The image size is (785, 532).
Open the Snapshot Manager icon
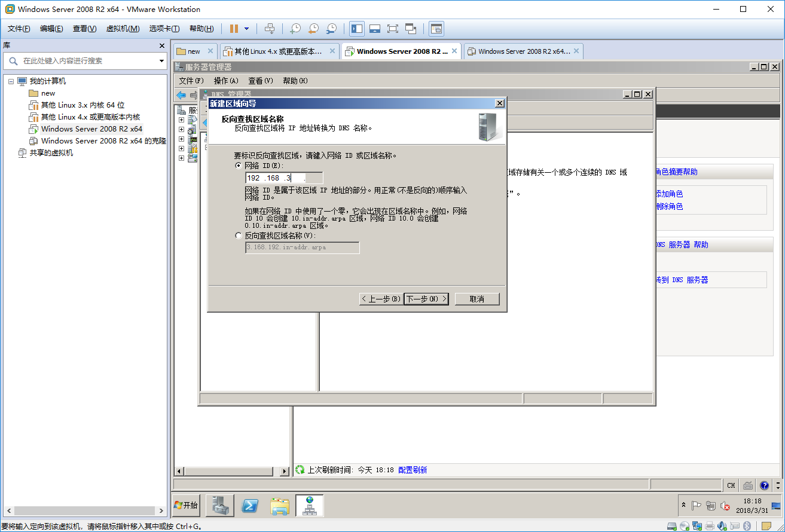point(332,28)
